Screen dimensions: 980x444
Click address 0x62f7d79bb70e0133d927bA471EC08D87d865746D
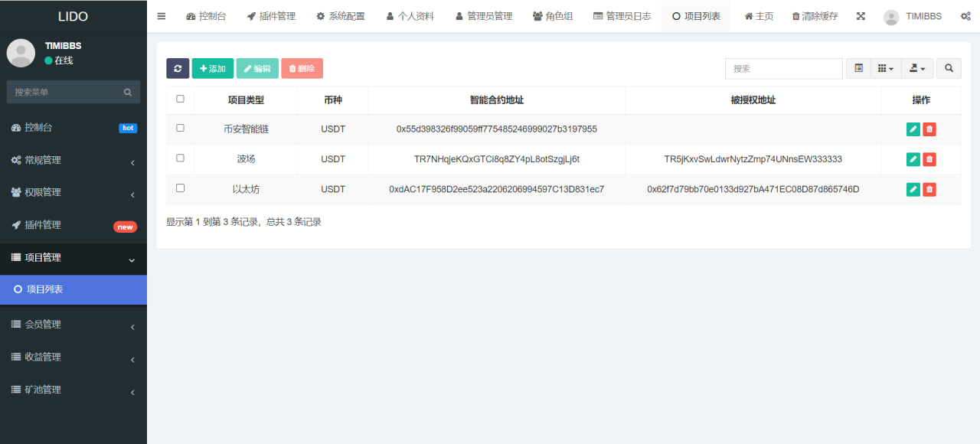[x=753, y=189]
